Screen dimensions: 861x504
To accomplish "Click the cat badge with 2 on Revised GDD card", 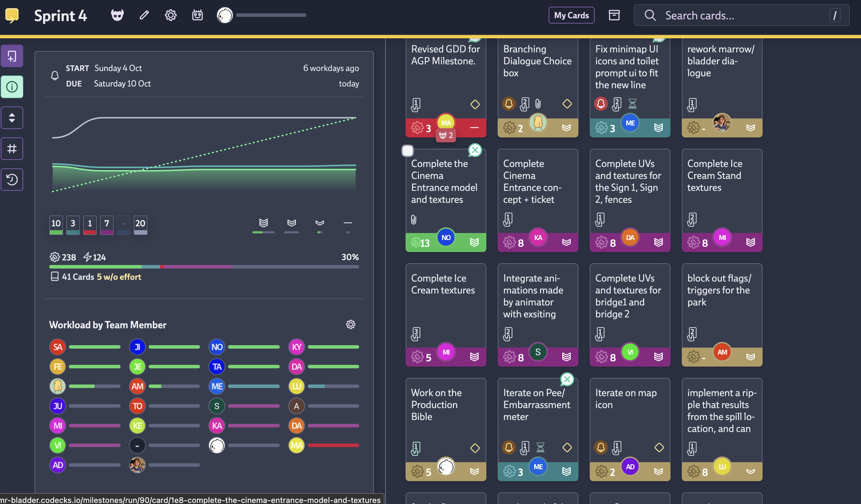I will pos(446,135).
